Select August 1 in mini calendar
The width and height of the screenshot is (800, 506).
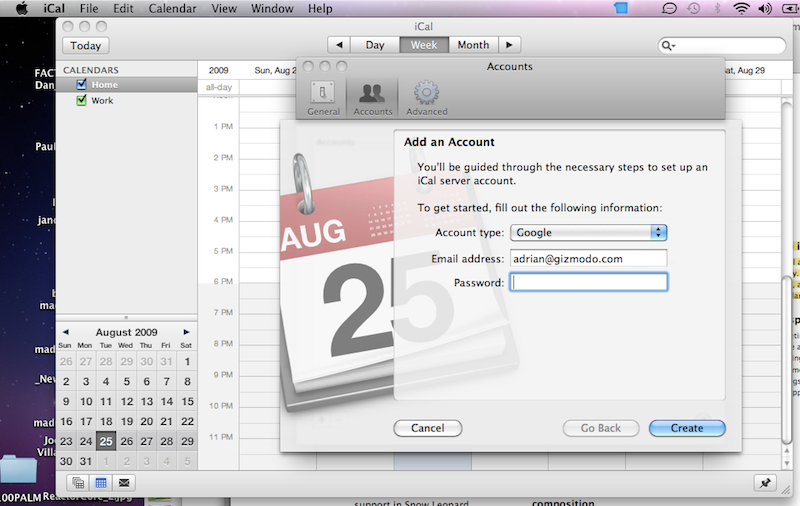point(187,362)
